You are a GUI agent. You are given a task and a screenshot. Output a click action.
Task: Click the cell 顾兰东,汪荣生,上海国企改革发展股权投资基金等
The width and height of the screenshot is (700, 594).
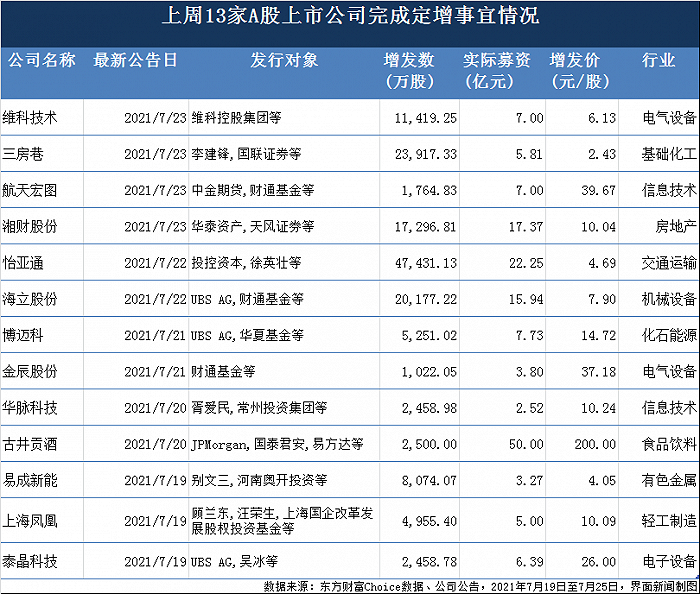(282, 521)
